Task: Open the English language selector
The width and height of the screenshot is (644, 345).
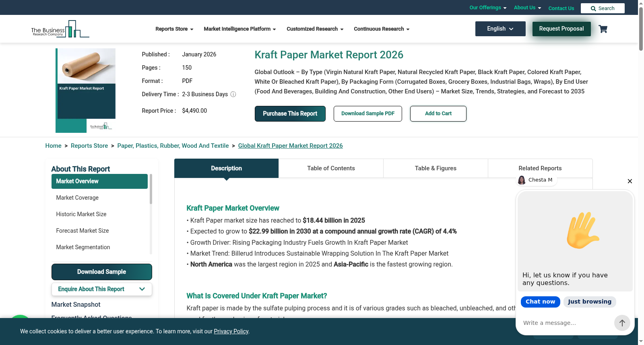Action: (x=500, y=29)
